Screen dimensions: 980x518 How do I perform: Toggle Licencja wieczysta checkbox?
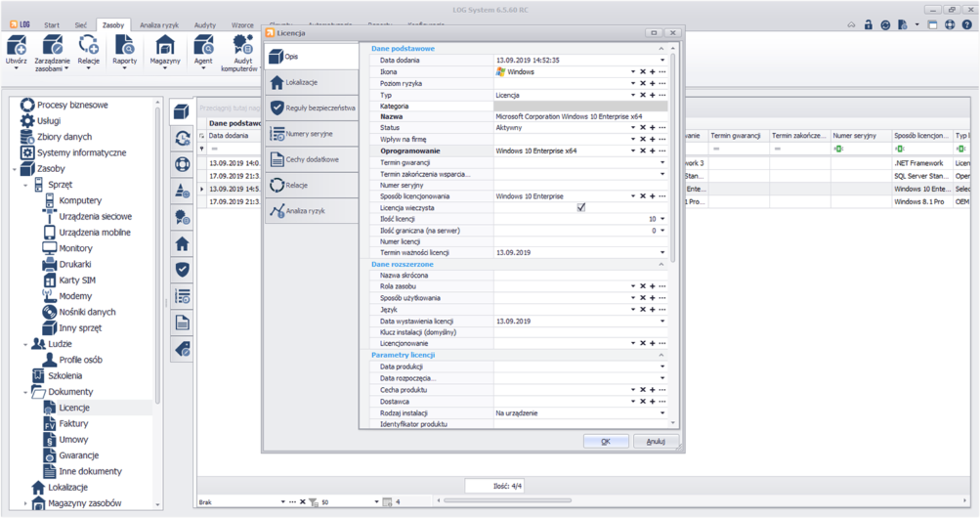(x=581, y=207)
